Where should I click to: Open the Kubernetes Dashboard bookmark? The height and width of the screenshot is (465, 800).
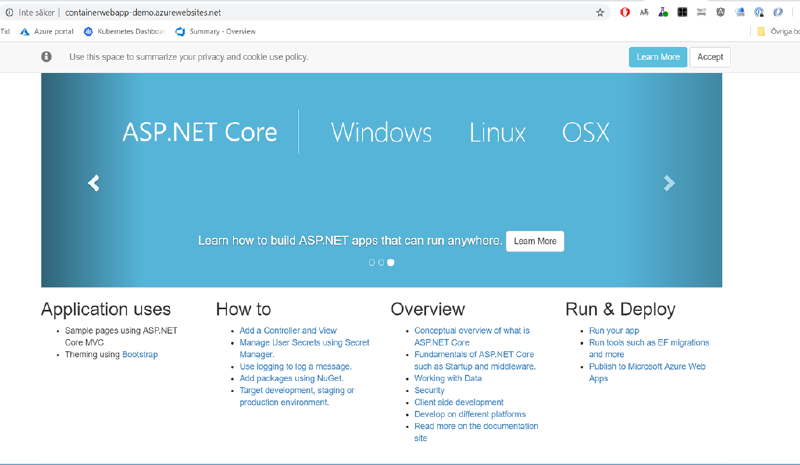[x=124, y=32]
